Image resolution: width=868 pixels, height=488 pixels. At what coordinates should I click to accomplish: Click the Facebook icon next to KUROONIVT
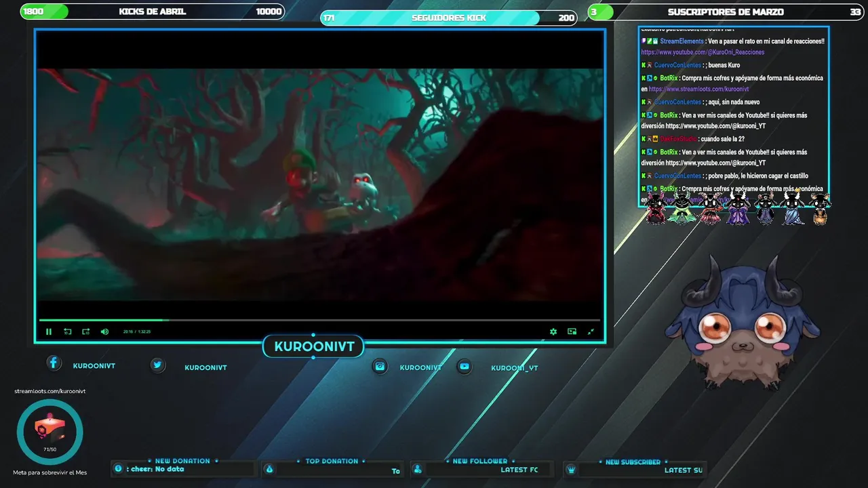click(x=54, y=363)
